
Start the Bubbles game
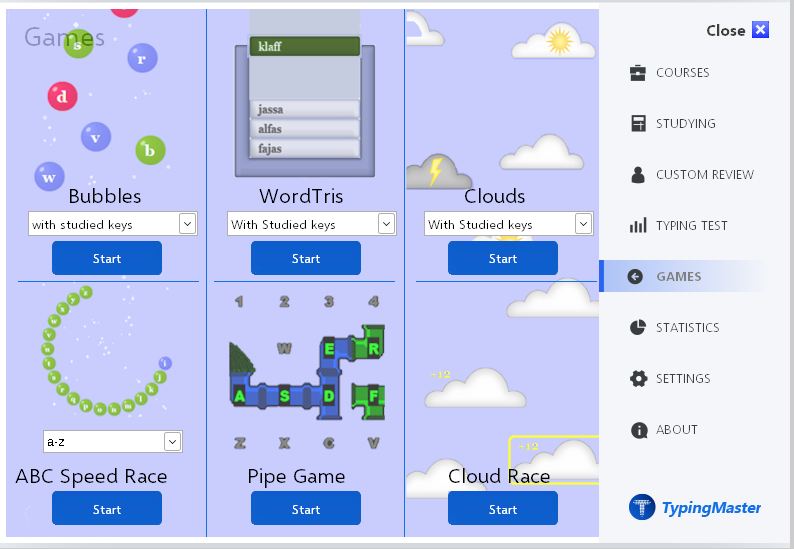coord(107,258)
